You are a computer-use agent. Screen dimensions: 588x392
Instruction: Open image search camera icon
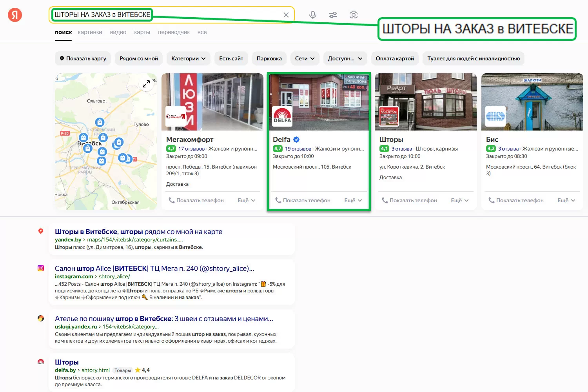click(353, 15)
